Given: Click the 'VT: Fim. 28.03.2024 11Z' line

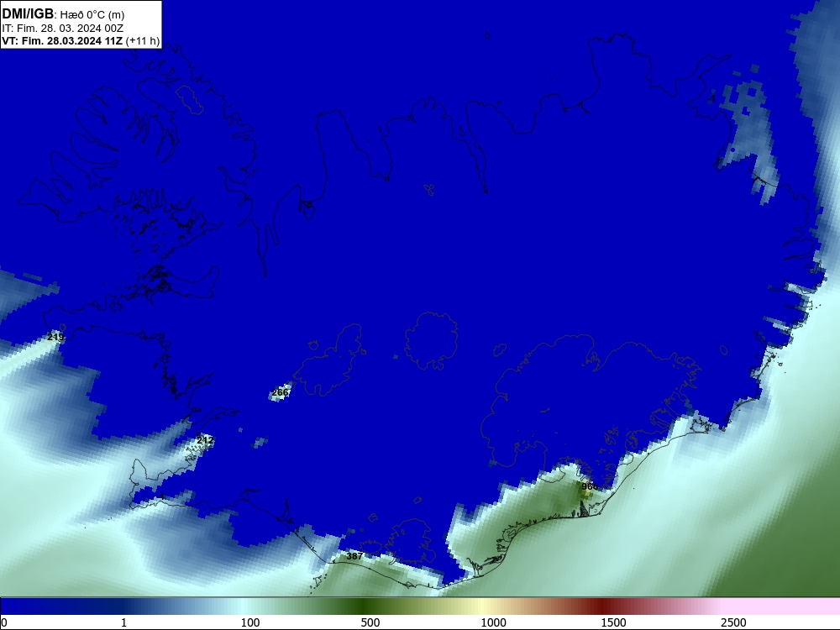Looking at the screenshot, I should click(62, 41).
